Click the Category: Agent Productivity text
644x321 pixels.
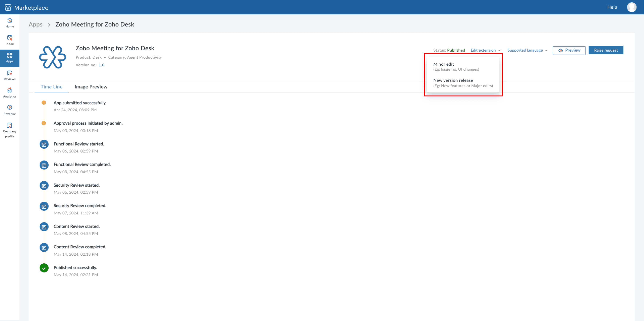135,57
